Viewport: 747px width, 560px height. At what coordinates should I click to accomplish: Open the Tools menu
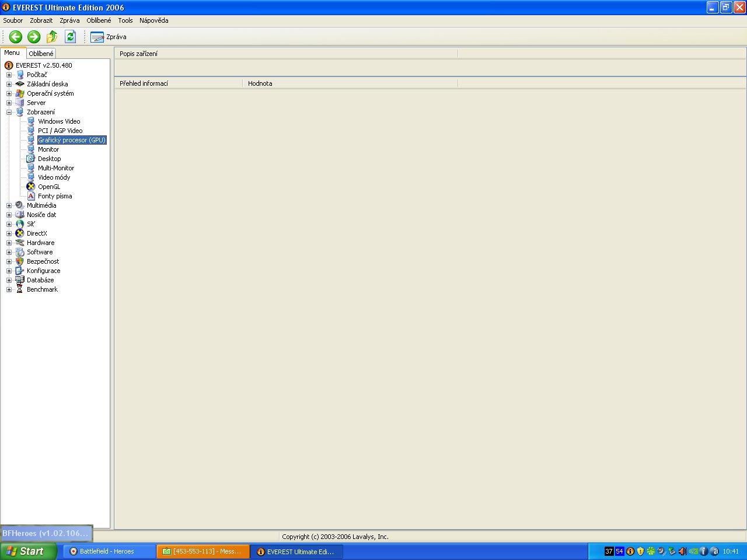(125, 20)
